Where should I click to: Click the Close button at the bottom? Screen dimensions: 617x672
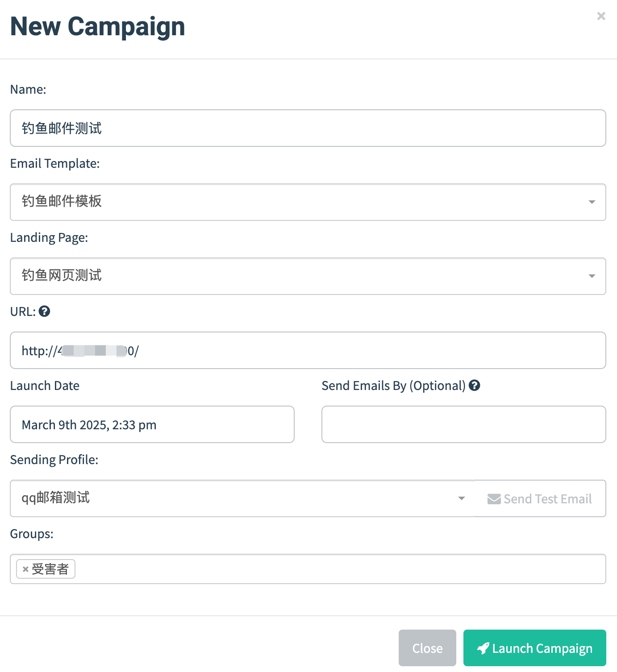click(427, 648)
